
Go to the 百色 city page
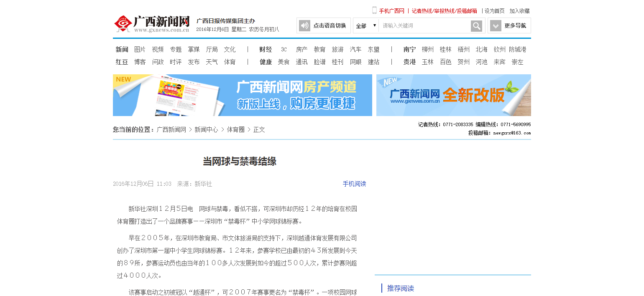(x=446, y=62)
